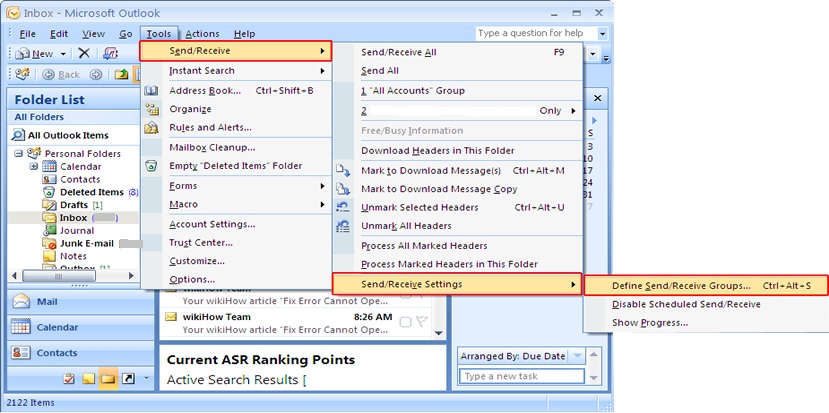829x413 pixels.
Task: Choose Customize menu item
Action: [236, 261]
